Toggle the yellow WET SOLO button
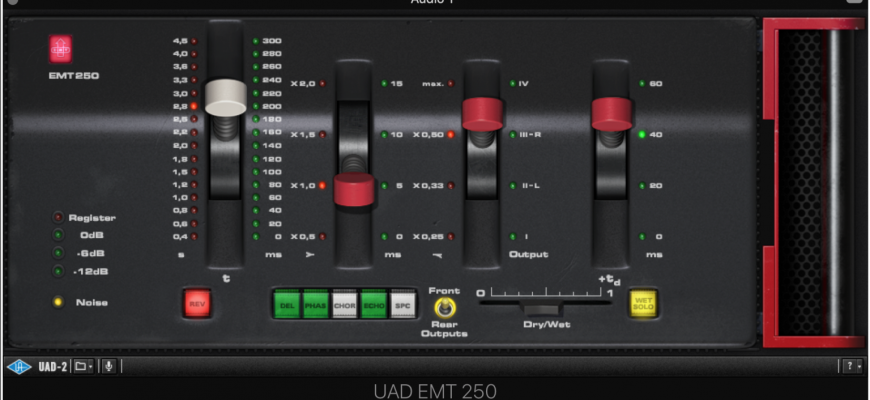This screenshot has height=400, width=870. 643,303
